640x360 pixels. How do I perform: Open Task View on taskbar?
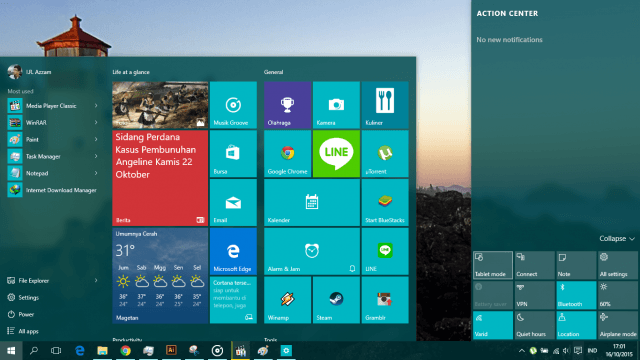point(56,351)
